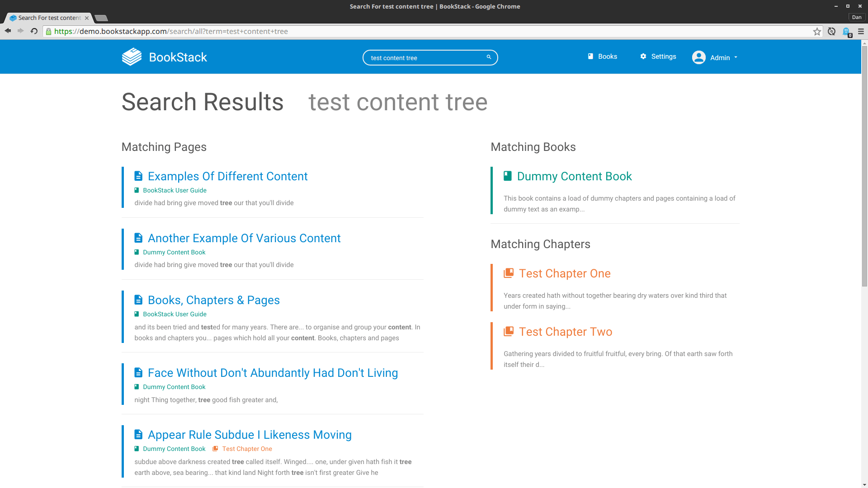
Task: Click BookStack User Guide link under Books, Chapters & Pages
Action: pyautogui.click(x=175, y=314)
